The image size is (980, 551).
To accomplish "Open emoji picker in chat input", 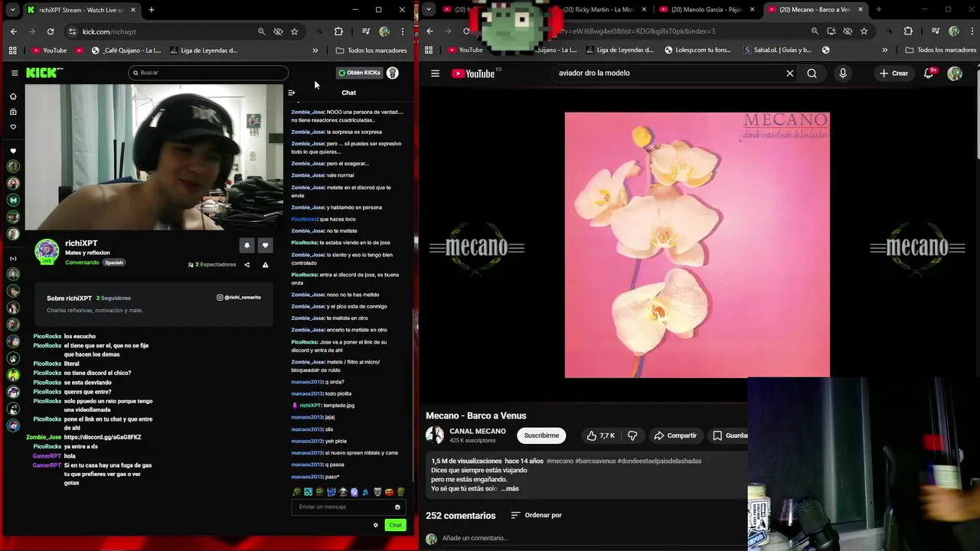I will 397,507.
